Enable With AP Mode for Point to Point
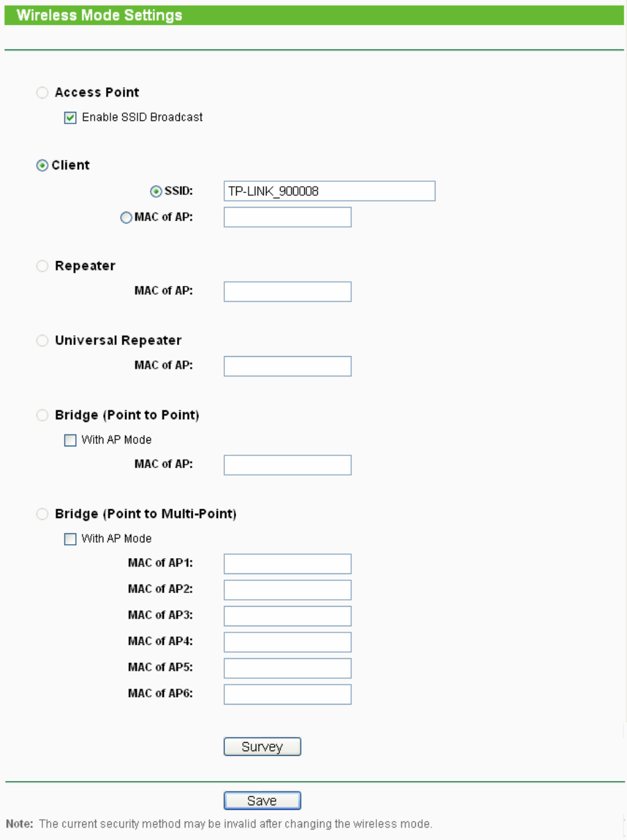Image resolution: width=627 pixels, height=840 pixels. [70, 440]
